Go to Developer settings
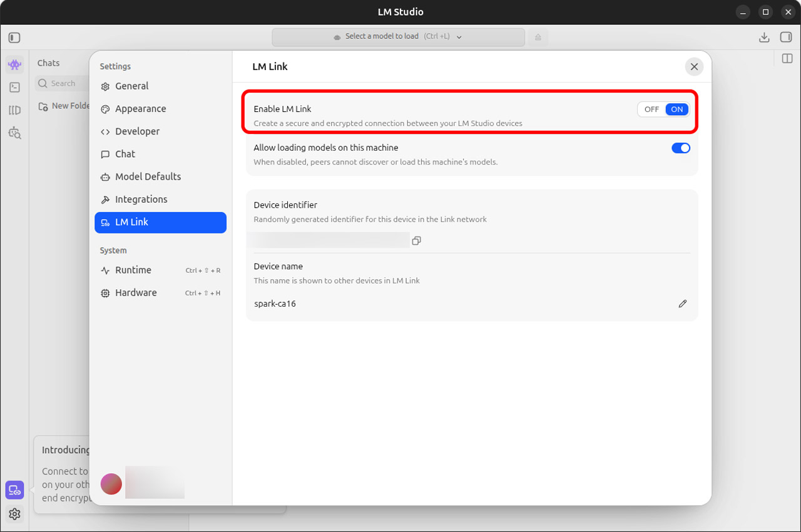The image size is (801, 532). [x=160, y=131]
